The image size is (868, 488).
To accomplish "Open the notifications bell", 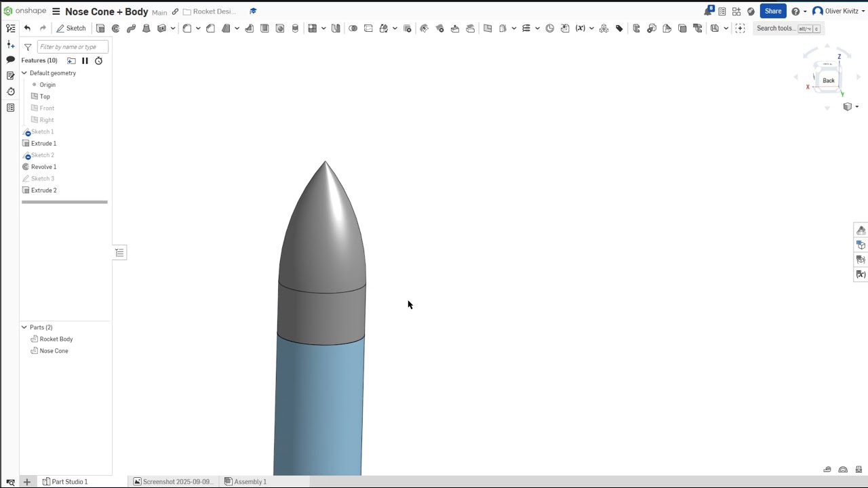I will click(709, 11).
